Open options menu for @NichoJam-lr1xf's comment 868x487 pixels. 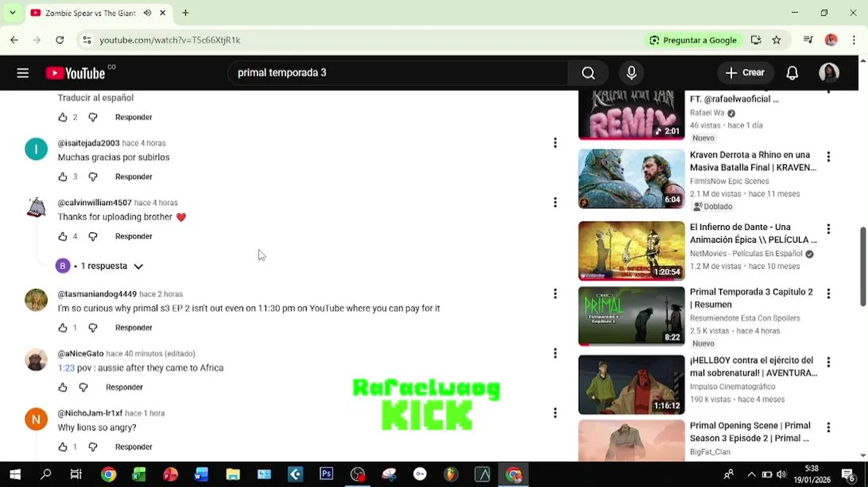(555, 413)
